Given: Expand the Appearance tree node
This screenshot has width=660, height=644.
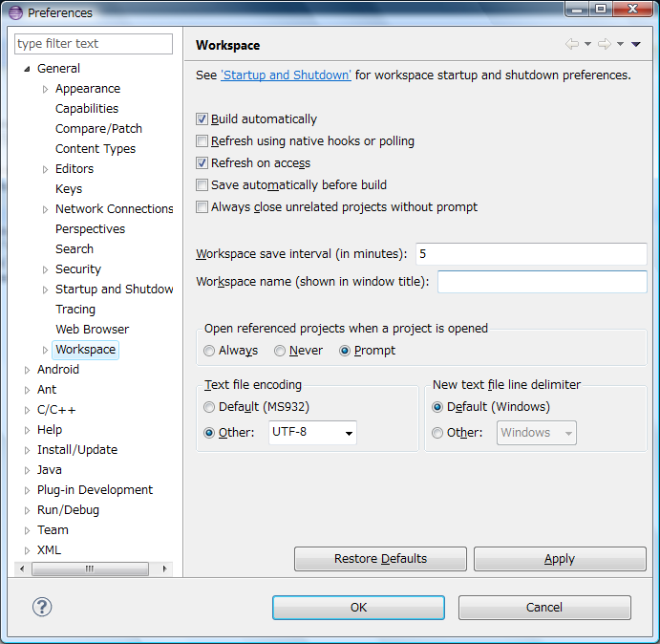Looking at the screenshot, I should click(x=45, y=89).
